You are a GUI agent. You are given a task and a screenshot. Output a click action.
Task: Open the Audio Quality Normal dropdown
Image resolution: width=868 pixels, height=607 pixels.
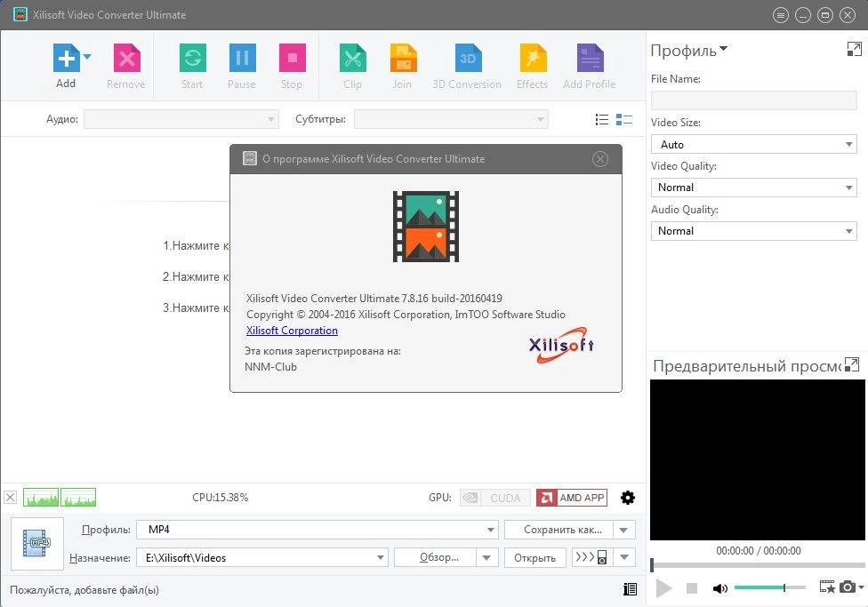tap(753, 231)
